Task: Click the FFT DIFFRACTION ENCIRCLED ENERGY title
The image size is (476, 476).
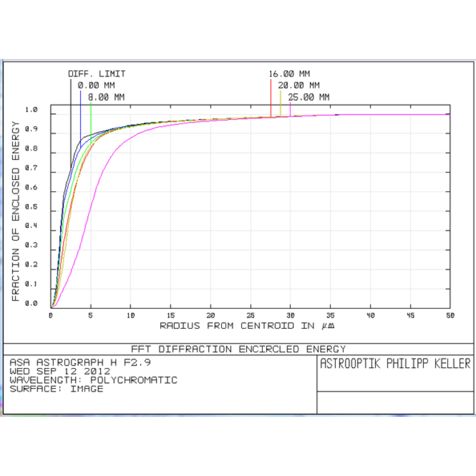Action: coord(238,349)
